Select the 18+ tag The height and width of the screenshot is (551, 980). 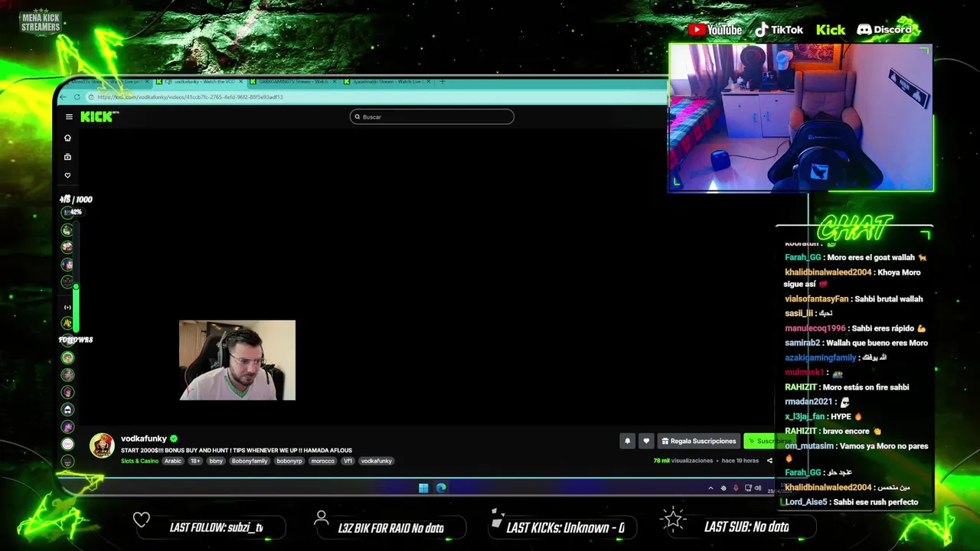tap(195, 461)
